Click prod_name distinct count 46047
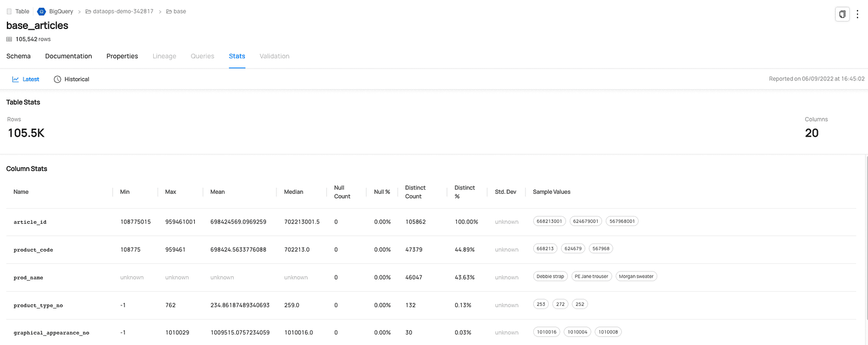The height and width of the screenshot is (345, 868). click(x=414, y=277)
